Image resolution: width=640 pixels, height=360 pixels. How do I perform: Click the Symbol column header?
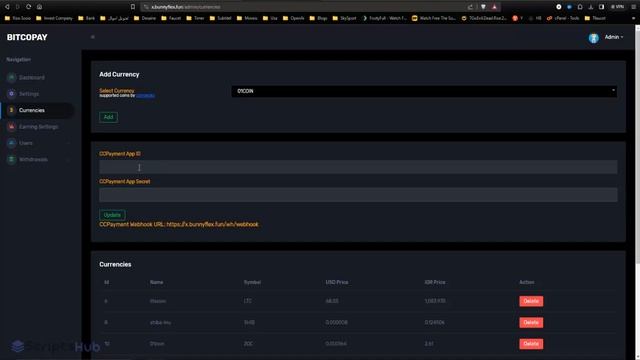[252, 282]
